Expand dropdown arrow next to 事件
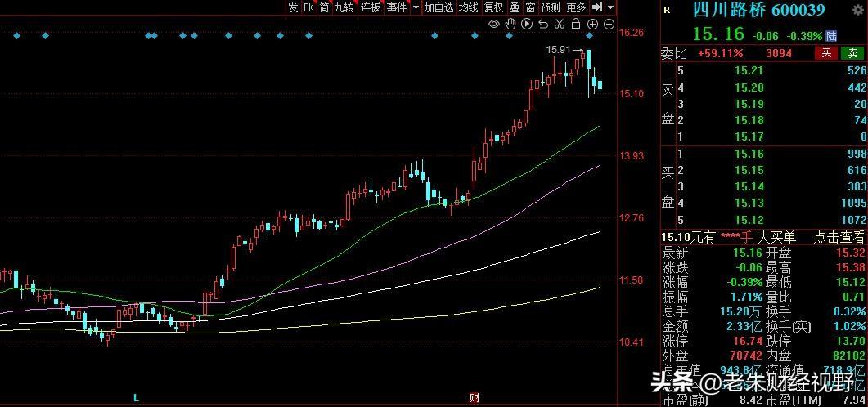 pyautogui.click(x=416, y=7)
